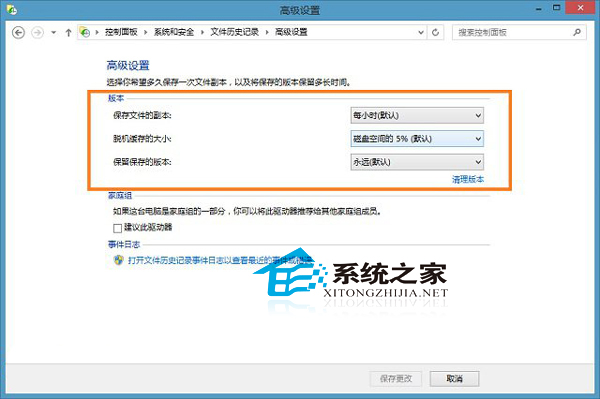This screenshot has width=600, height=399.
Task: Maximize the 高级设置 window
Action: click(556, 8)
